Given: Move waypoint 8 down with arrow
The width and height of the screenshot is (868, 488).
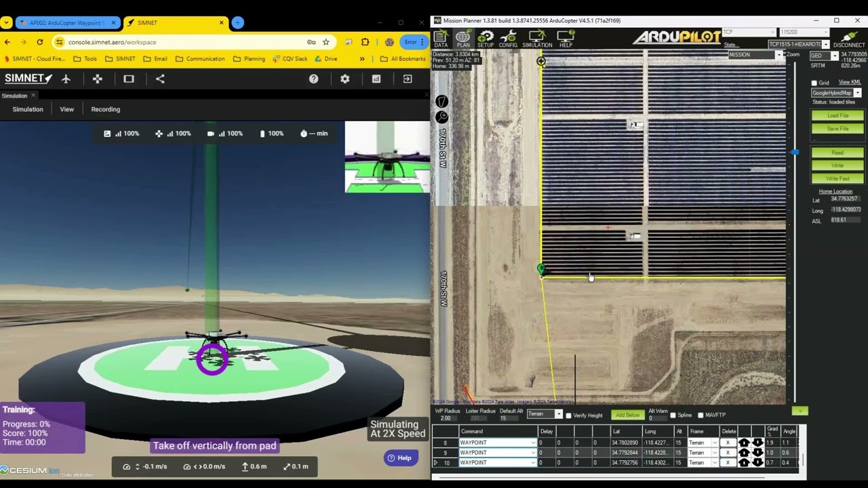Looking at the screenshot, I should (x=757, y=443).
